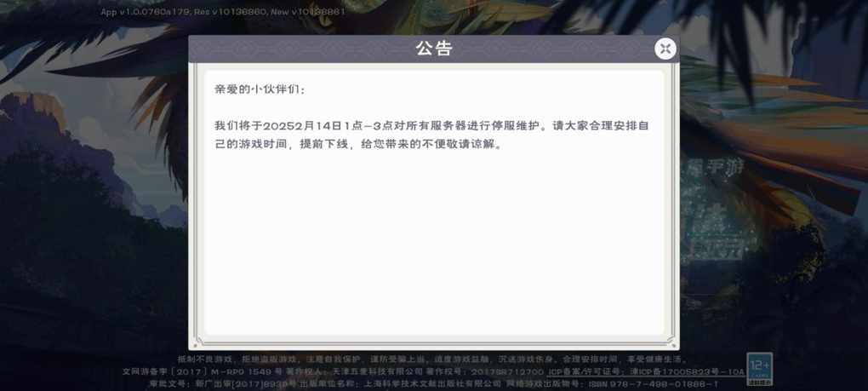Click the App v1.0.0760a179 version text
The width and height of the screenshot is (868, 391).
[146, 12]
